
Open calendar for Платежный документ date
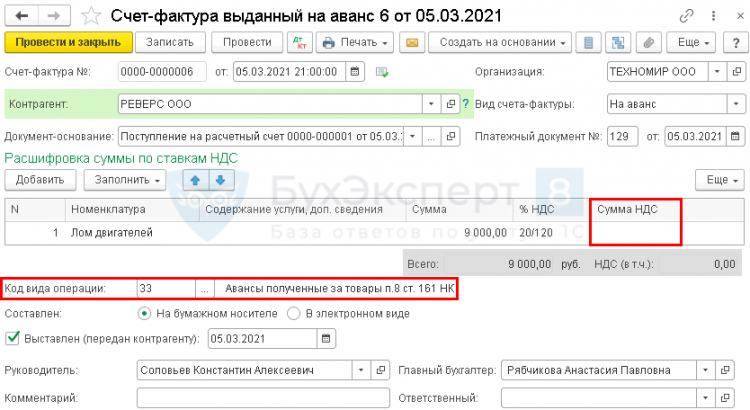point(736,136)
